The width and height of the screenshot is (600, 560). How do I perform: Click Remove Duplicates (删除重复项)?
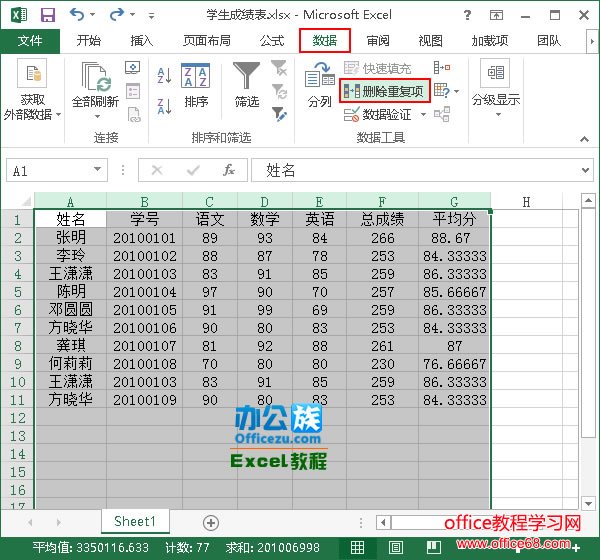pos(385,91)
